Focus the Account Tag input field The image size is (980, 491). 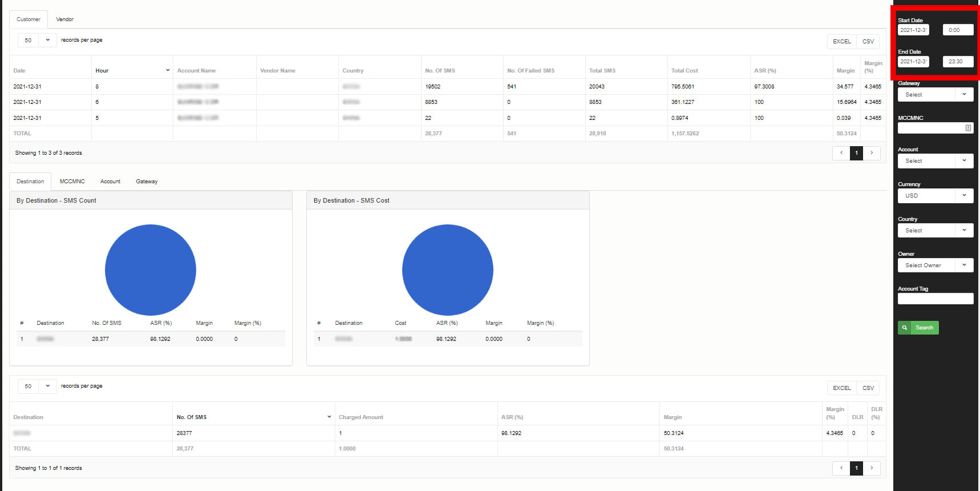click(936, 299)
